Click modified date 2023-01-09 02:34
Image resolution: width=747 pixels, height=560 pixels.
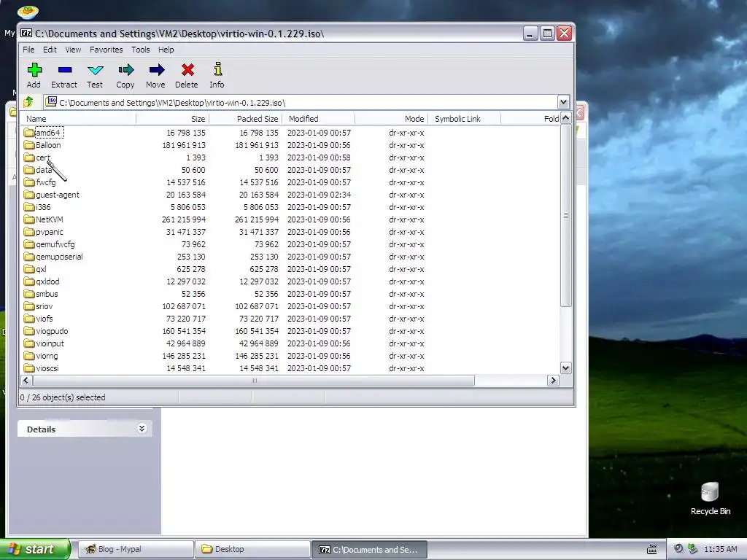(x=319, y=194)
